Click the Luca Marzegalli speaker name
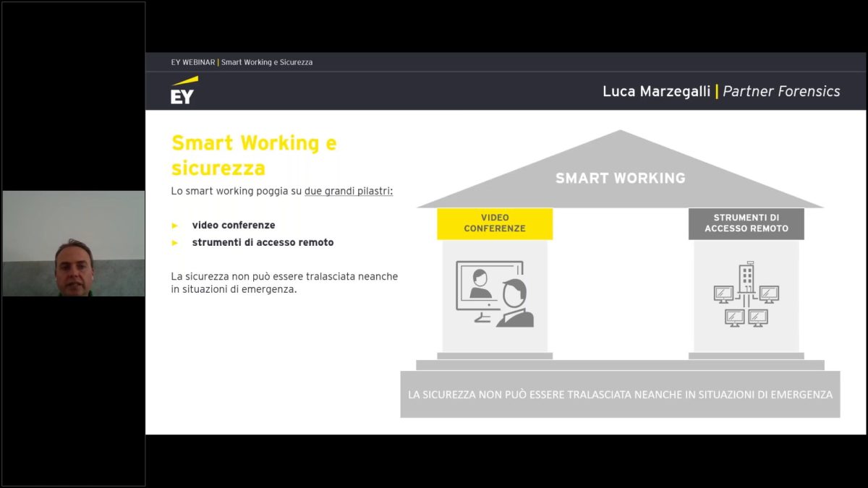Screen dimensions: 868x488 (x=656, y=91)
